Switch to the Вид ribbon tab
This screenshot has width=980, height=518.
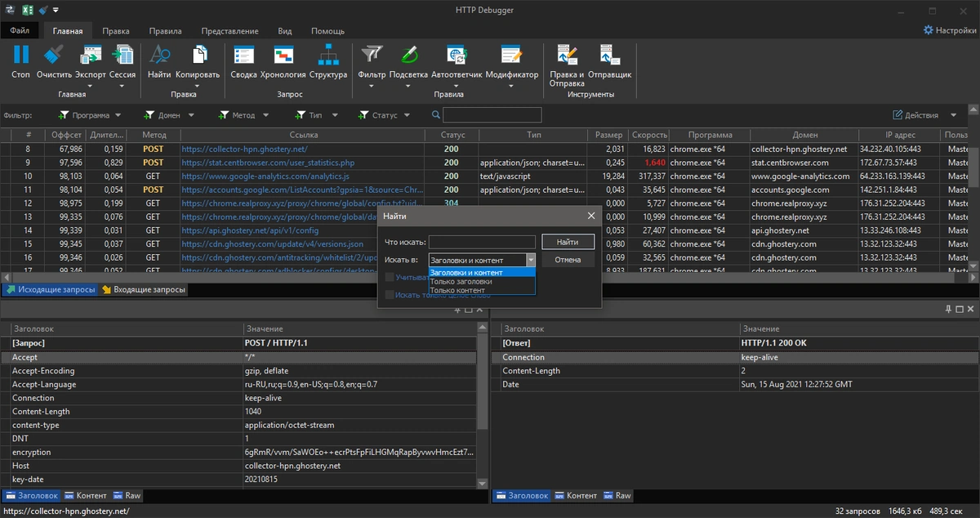pyautogui.click(x=284, y=31)
